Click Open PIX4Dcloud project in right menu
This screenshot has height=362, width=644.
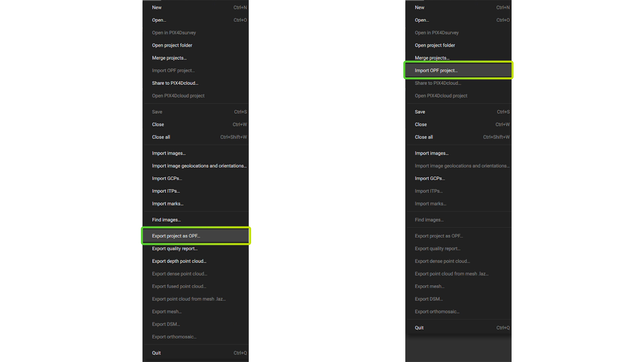pyautogui.click(x=458, y=96)
